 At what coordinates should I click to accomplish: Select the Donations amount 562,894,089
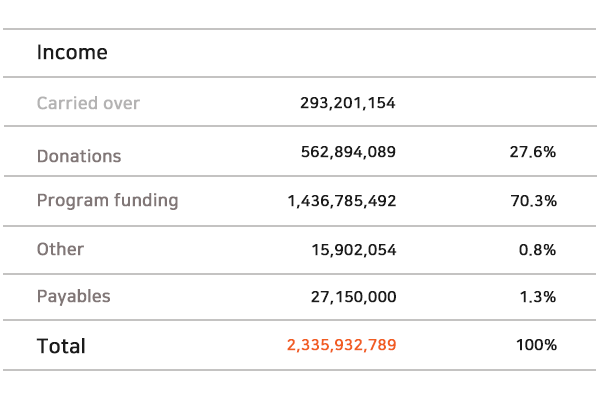pos(348,152)
